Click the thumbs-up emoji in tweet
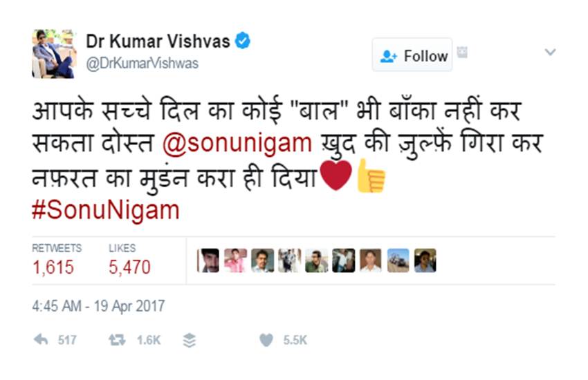Screen dimensions: 588x380 point(371,177)
